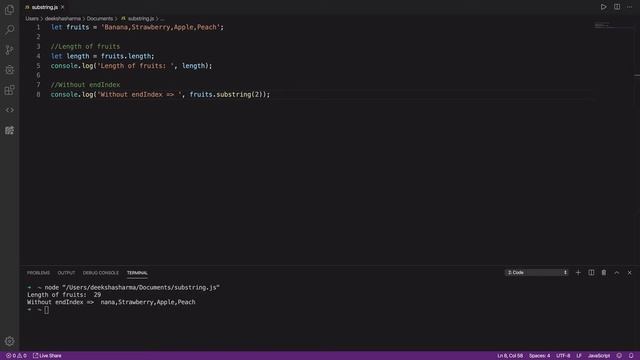640x360 pixels.
Task: Select JavaScript language mode in status bar
Action: coord(598,356)
